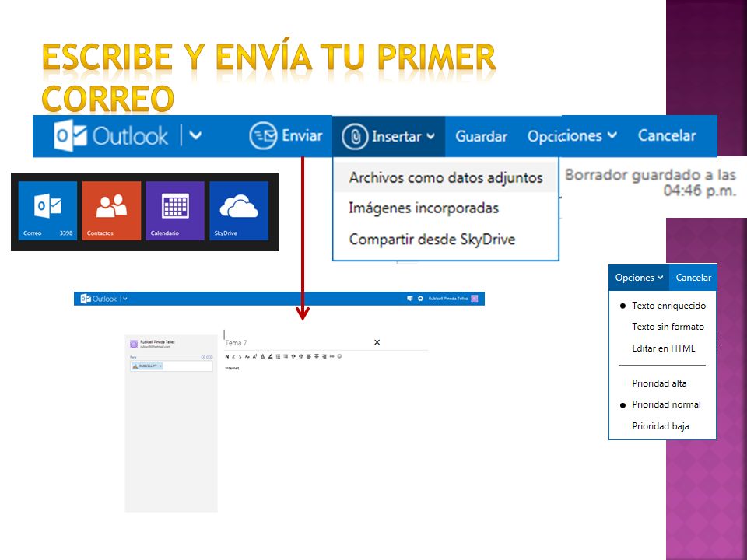
Task: Expand the Opciones dropdown in small panel
Action: [661, 278]
